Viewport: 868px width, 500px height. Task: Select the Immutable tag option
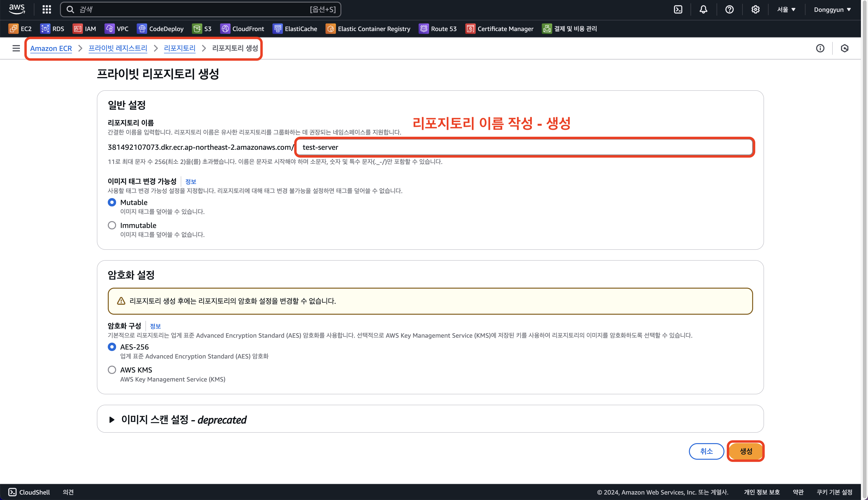[x=112, y=225]
